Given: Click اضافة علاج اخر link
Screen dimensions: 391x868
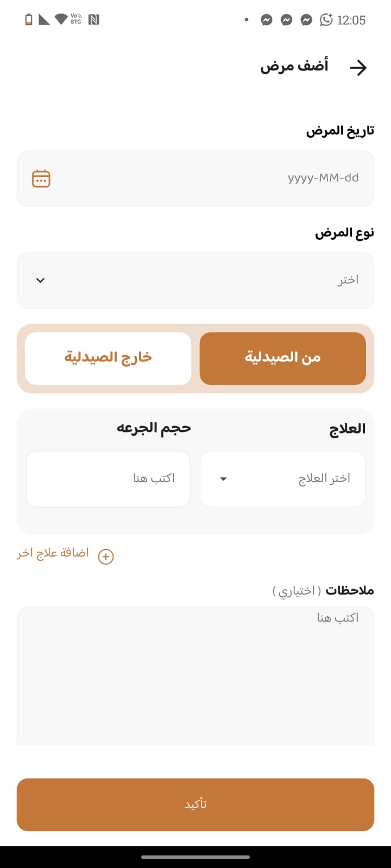Looking at the screenshot, I should (x=53, y=553).
